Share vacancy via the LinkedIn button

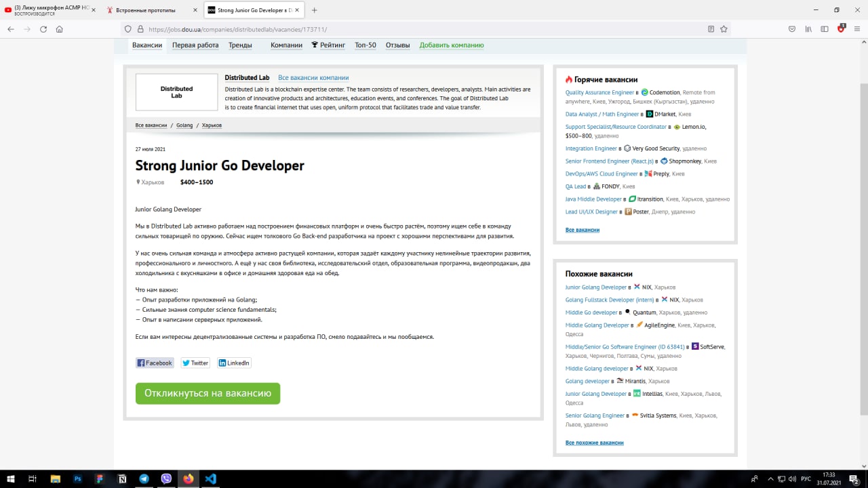[x=234, y=363]
